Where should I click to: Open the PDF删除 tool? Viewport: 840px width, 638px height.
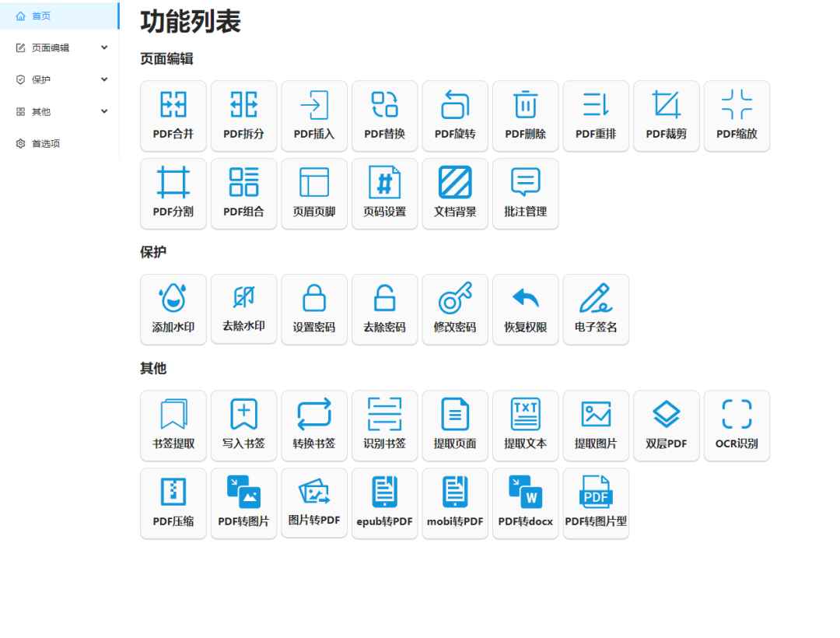[526, 116]
